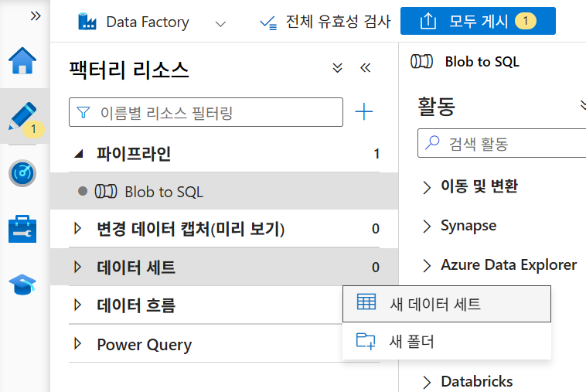Expand the 데이터 세트 section
The width and height of the screenshot is (586, 392).
[77, 267]
